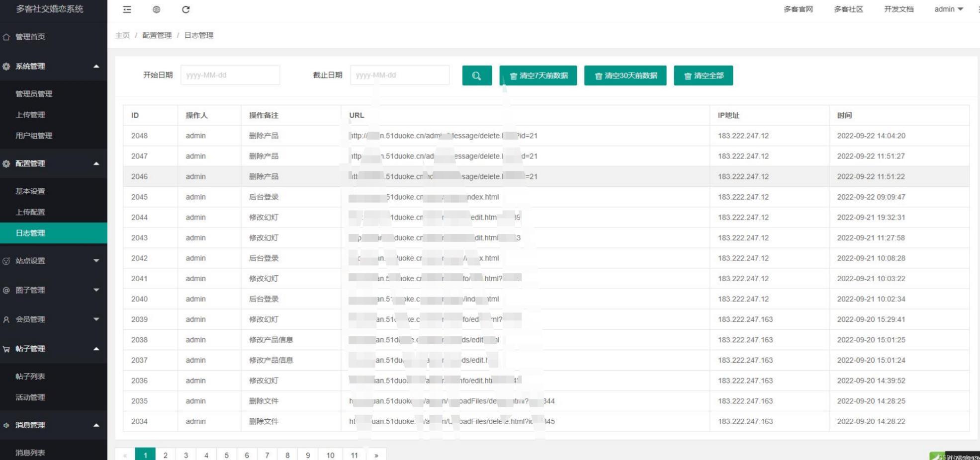Open 帖子列表 in sidebar
Image resolution: width=980 pixels, height=460 pixels.
(30, 377)
